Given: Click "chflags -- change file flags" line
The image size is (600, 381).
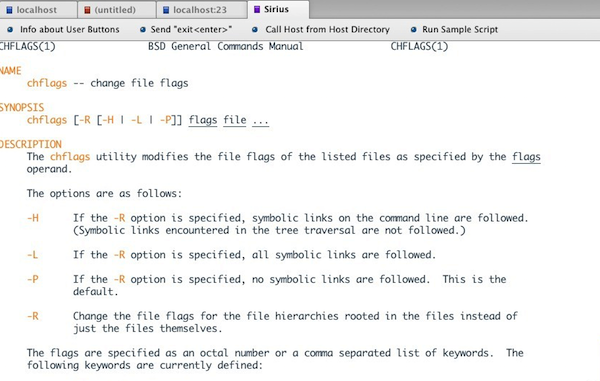Looking at the screenshot, I should [x=108, y=83].
